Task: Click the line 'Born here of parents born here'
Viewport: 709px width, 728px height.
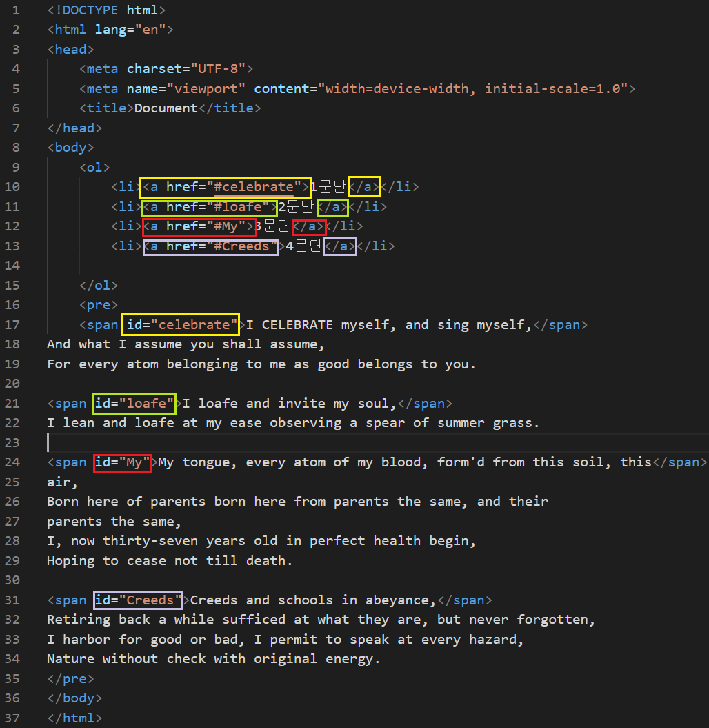Action: [x=297, y=502]
